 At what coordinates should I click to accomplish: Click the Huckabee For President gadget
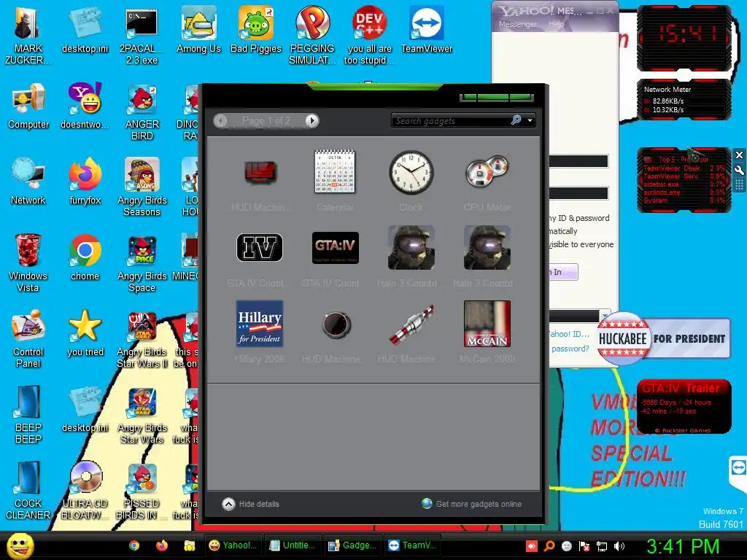664,338
